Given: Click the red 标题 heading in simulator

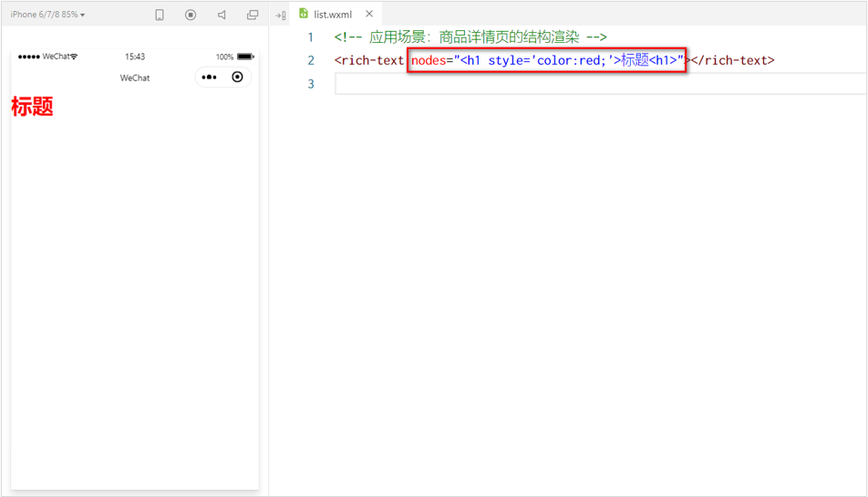Looking at the screenshot, I should coord(32,107).
